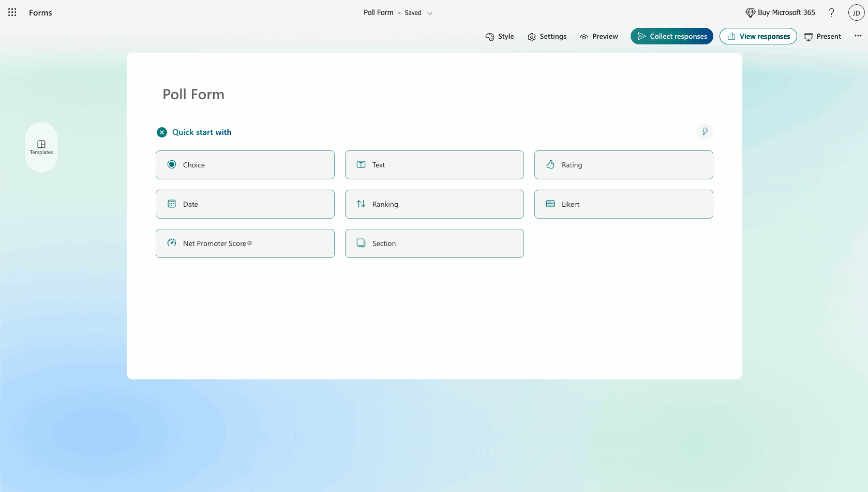868x492 pixels.
Task: Open Help with the question mark icon
Action: tap(831, 13)
